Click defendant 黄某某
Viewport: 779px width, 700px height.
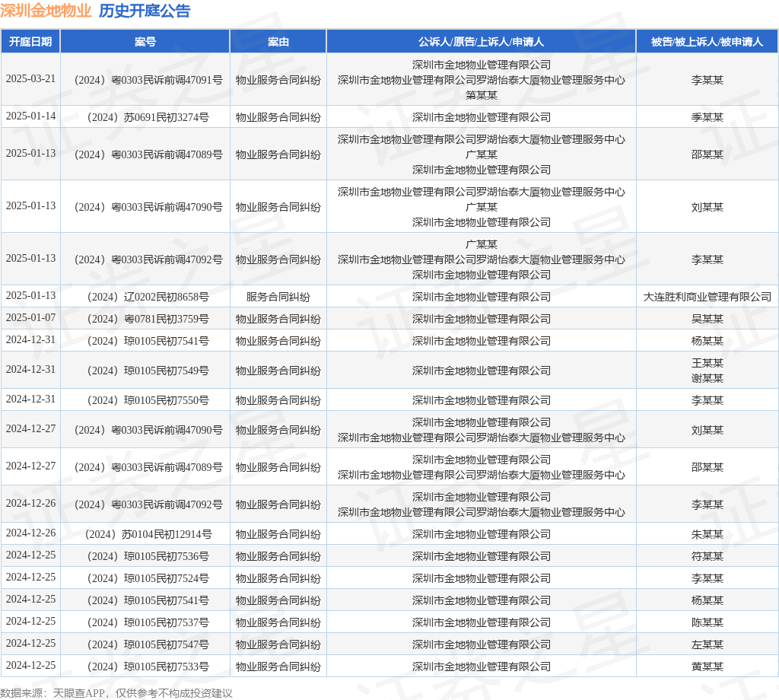[x=707, y=667]
